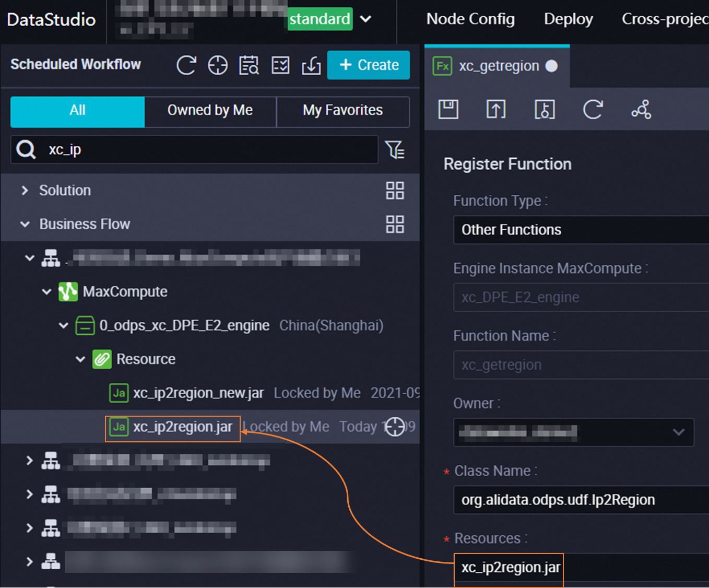Collapse the first blurred workflow node
This screenshot has width=709, height=588.
(30, 258)
